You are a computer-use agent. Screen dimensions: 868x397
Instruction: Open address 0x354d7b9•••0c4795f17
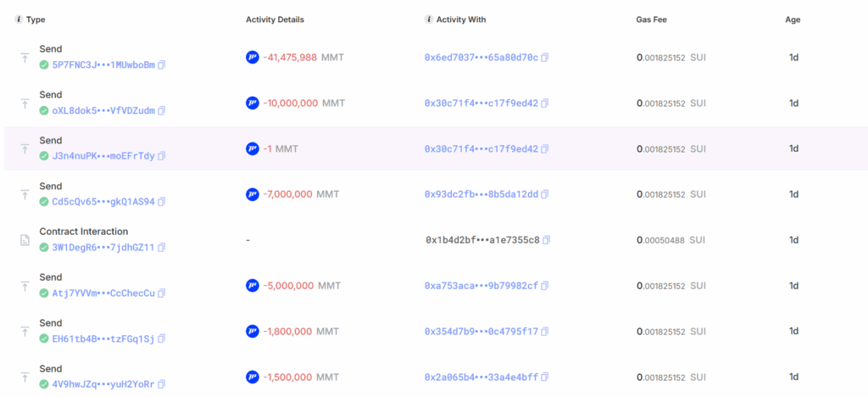point(481,332)
